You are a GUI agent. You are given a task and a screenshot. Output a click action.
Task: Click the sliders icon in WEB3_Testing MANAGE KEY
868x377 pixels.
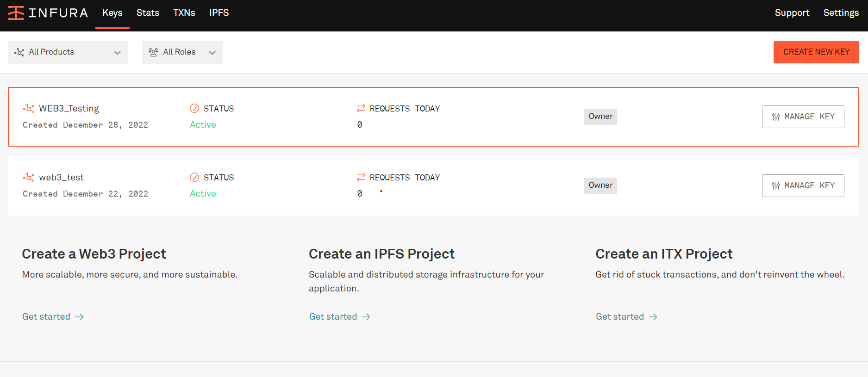click(776, 117)
